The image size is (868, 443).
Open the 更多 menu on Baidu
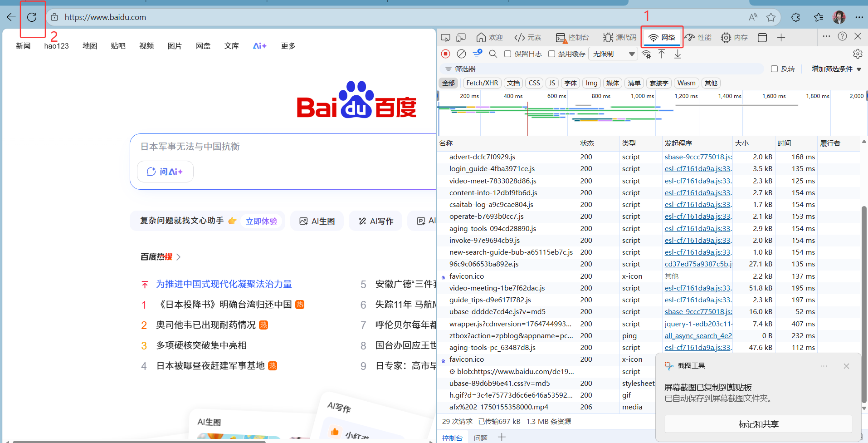[288, 46]
